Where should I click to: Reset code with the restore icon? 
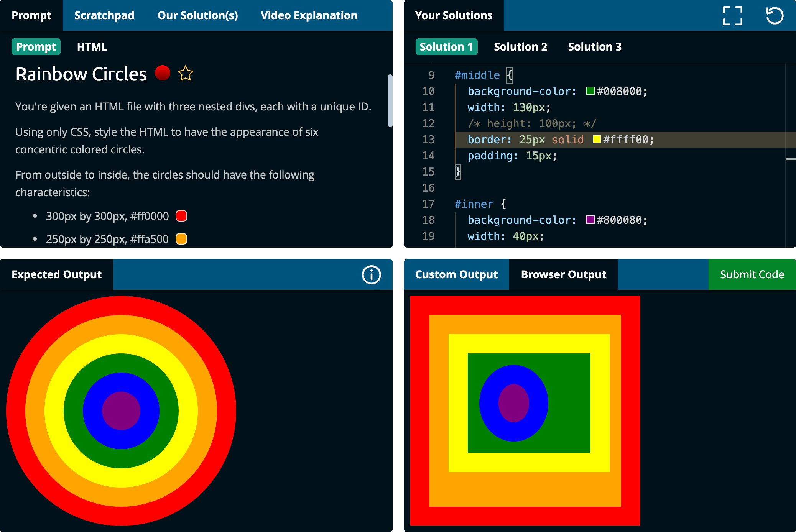(x=775, y=15)
